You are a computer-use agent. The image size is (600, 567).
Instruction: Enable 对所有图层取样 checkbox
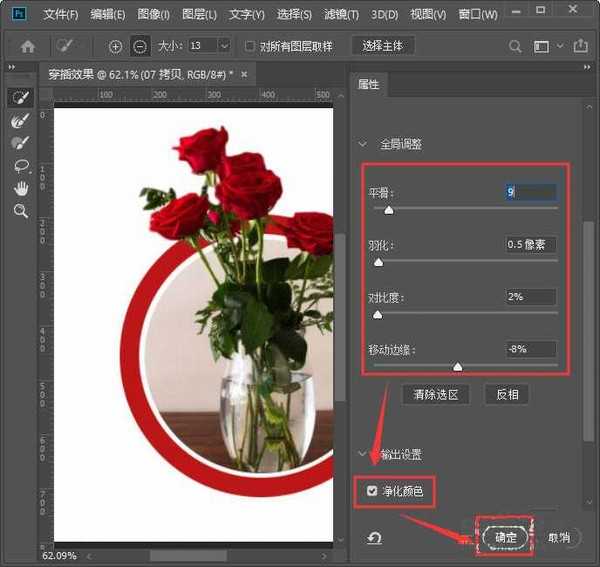pos(250,47)
